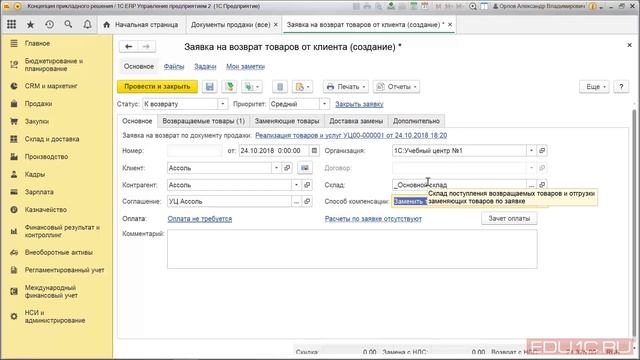Open Склад record with the open icon
This screenshot has height=360, width=640.
(542, 185)
